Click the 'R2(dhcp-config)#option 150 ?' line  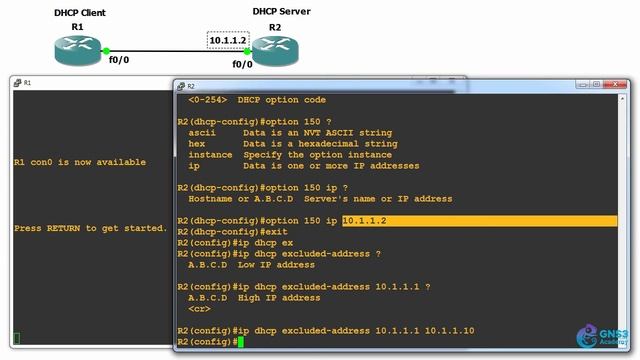[x=254, y=122]
